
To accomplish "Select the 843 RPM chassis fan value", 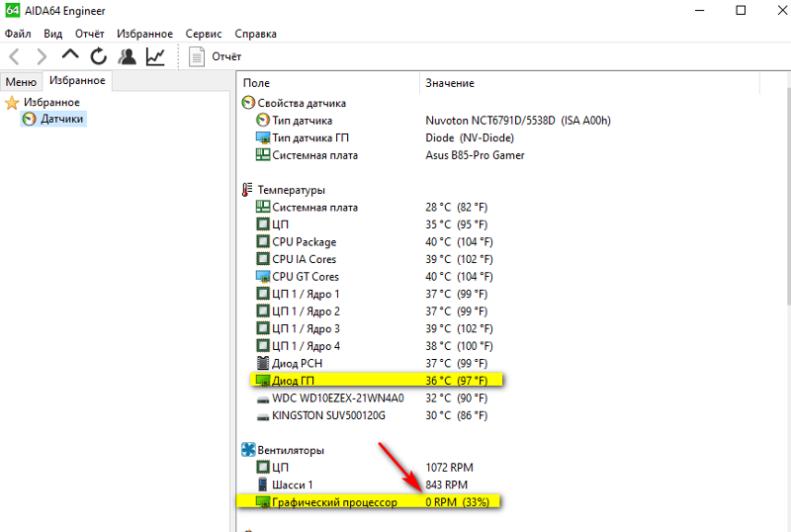I will [447, 485].
